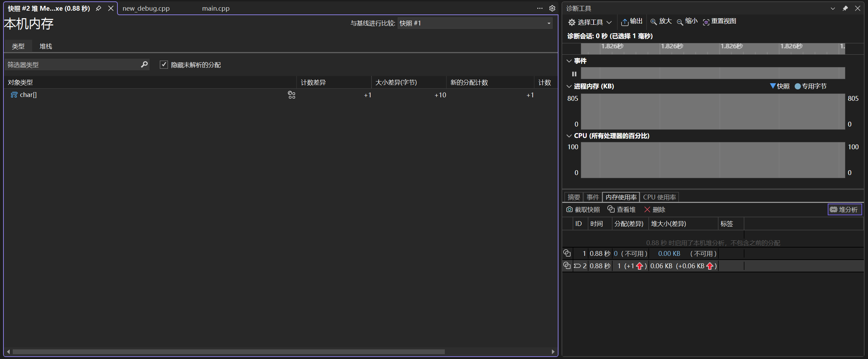Switch to main.cpp tab
The height and width of the screenshot is (359, 868).
click(x=216, y=8)
